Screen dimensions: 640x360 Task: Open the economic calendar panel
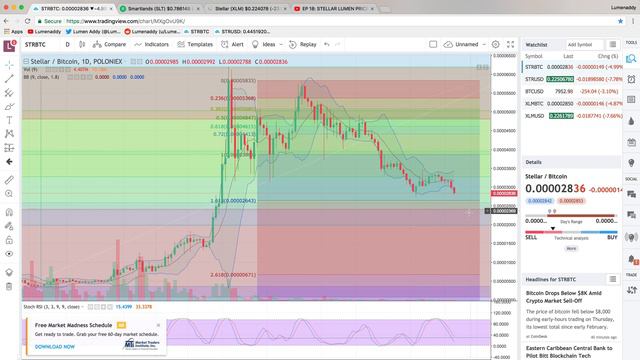[x=631, y=142]
